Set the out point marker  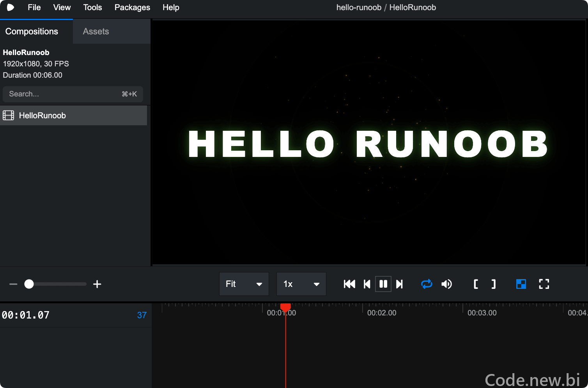(x=494, y=284)
